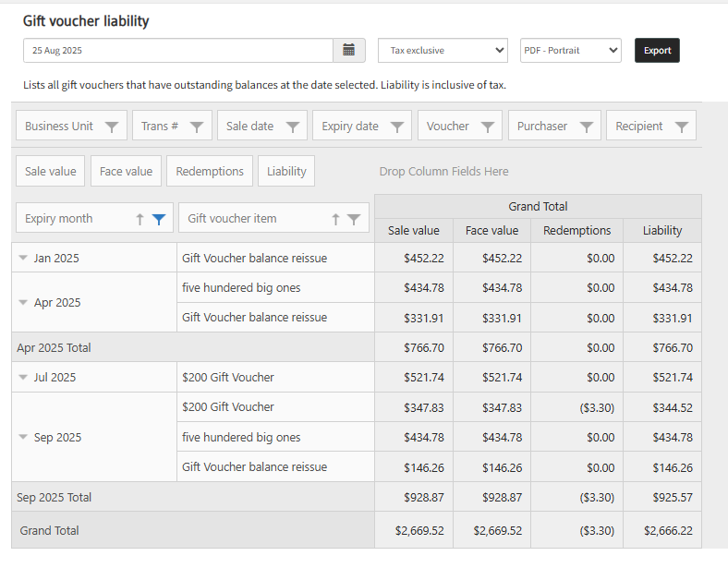Click the Purchaser filter funnel icon

click(586, 127)
